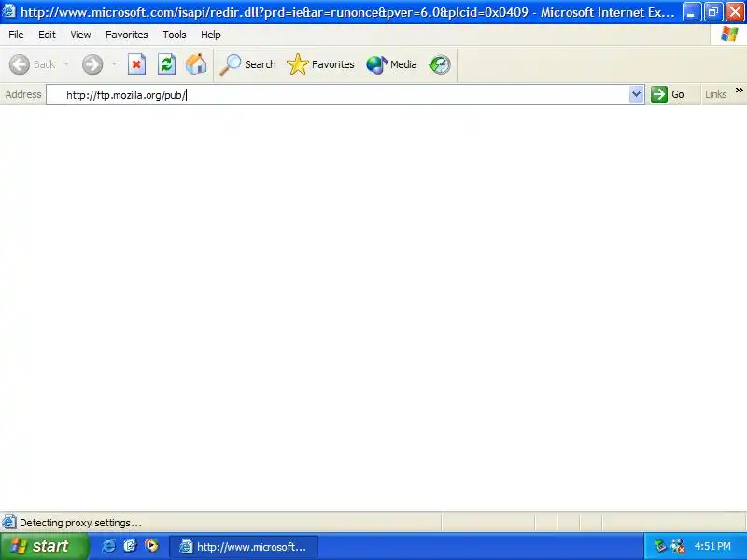This screenshot has height=560, width=747.
Task: Select the microsoft.com taskbar window button
Action: [244, 547]
